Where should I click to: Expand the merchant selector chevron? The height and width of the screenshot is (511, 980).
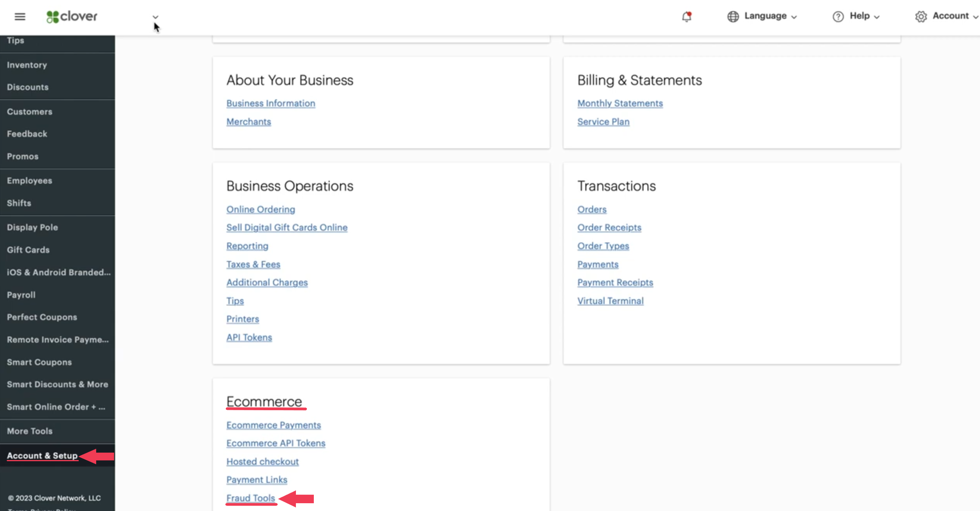155,17
